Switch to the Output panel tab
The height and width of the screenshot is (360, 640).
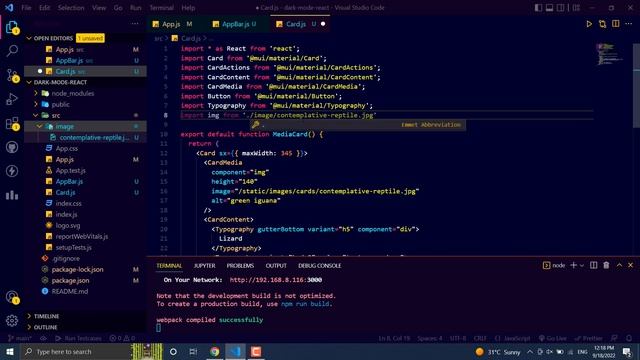(x=276, y=265)
